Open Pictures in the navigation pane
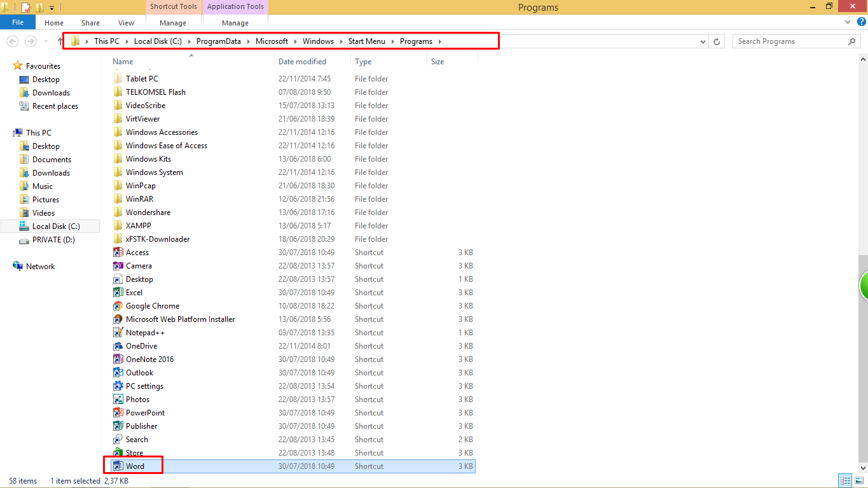The image size is (868, 488). coord(46,200)
